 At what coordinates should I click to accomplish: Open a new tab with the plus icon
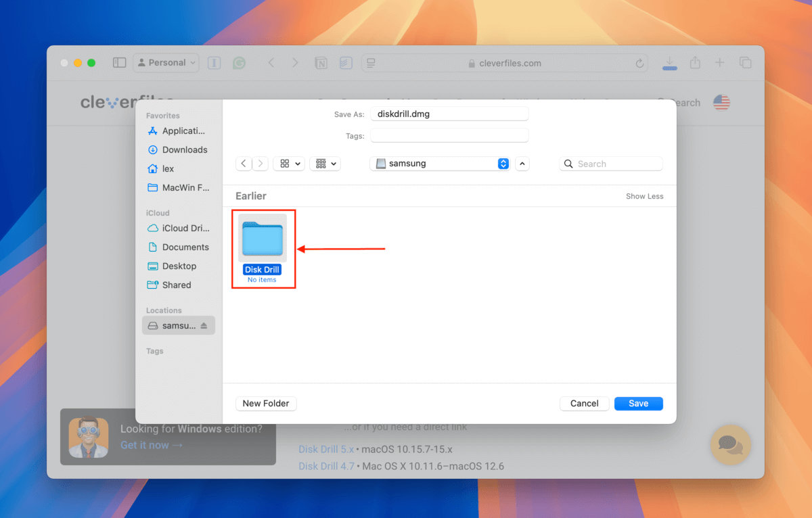[719, 62]
